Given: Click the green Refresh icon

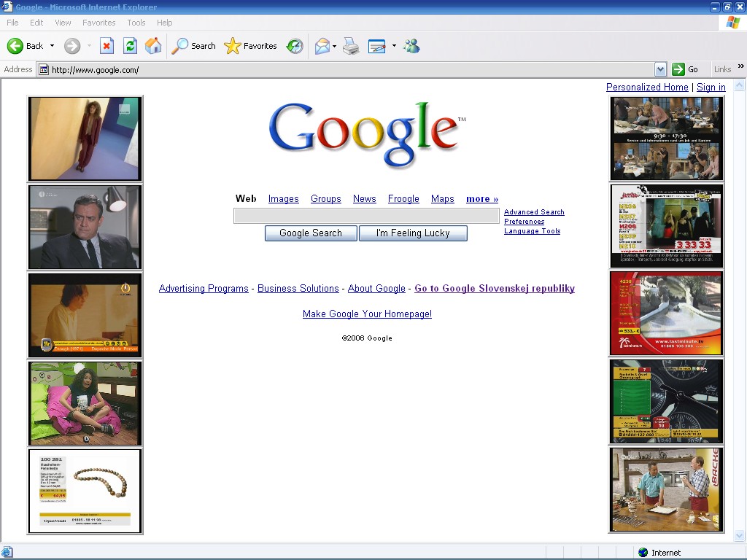Looking at the screenshot, I should [130, 46].
